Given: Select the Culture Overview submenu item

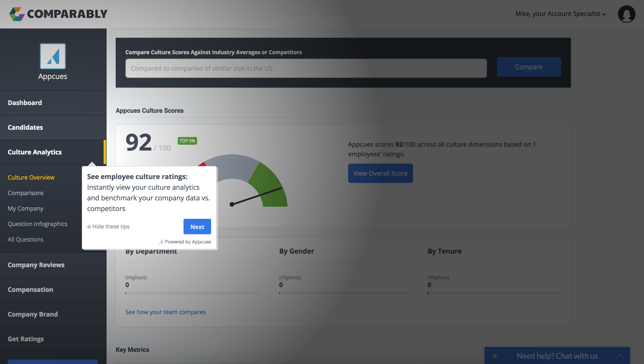Looking at the screenshot, I should [31, 177].
